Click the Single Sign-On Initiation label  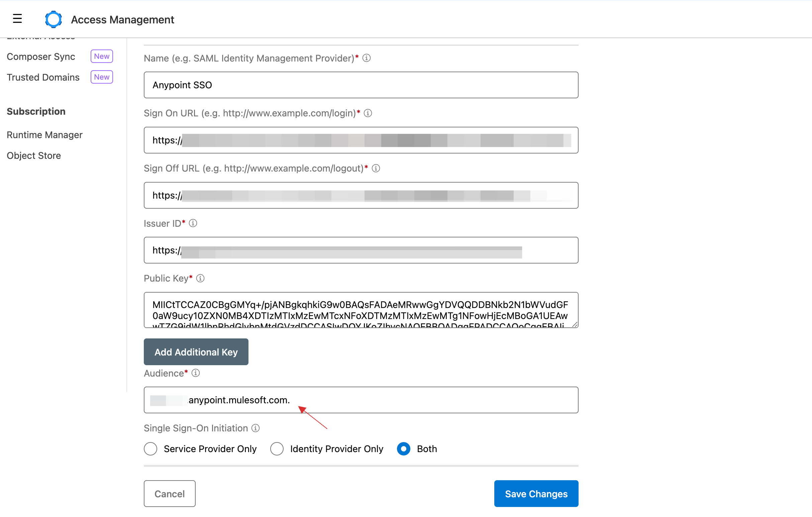pos(196,428)
